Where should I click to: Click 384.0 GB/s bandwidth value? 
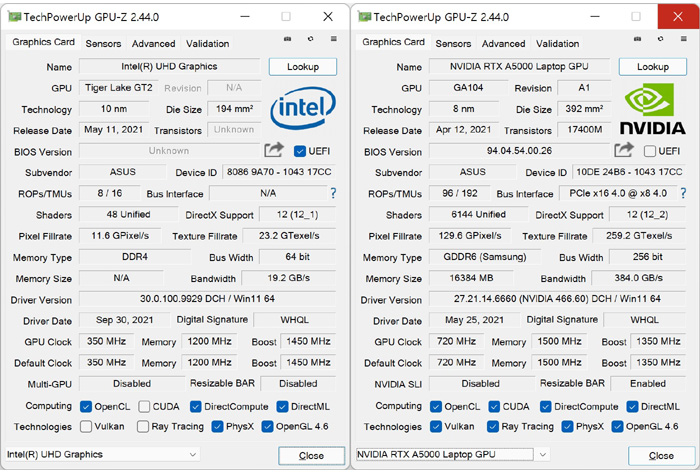[638, 278]
